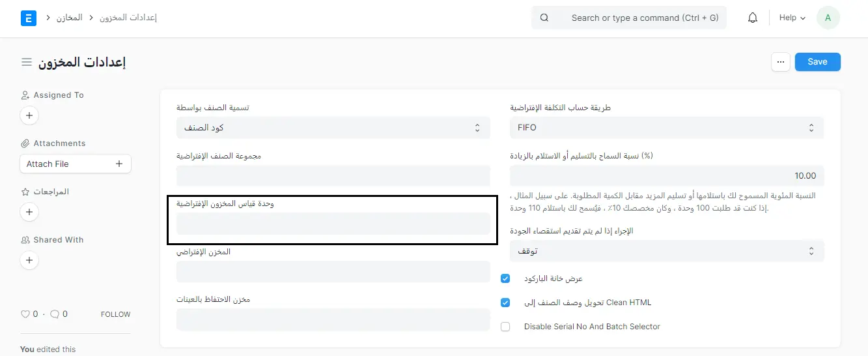The height and width of the screenshot is (356, 868).
Task: Expand the Help menu
Action: (792, 18)
